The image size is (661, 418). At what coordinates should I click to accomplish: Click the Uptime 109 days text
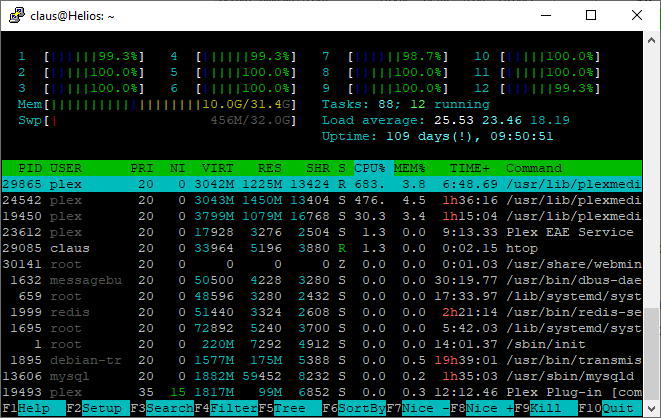[x=438, y=136]
